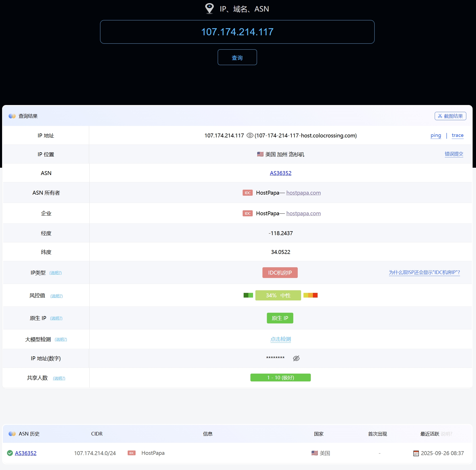Click the IDC badge in 企业 row
Image resolution: width=476 pixels, height=470 pixels.
247,213
